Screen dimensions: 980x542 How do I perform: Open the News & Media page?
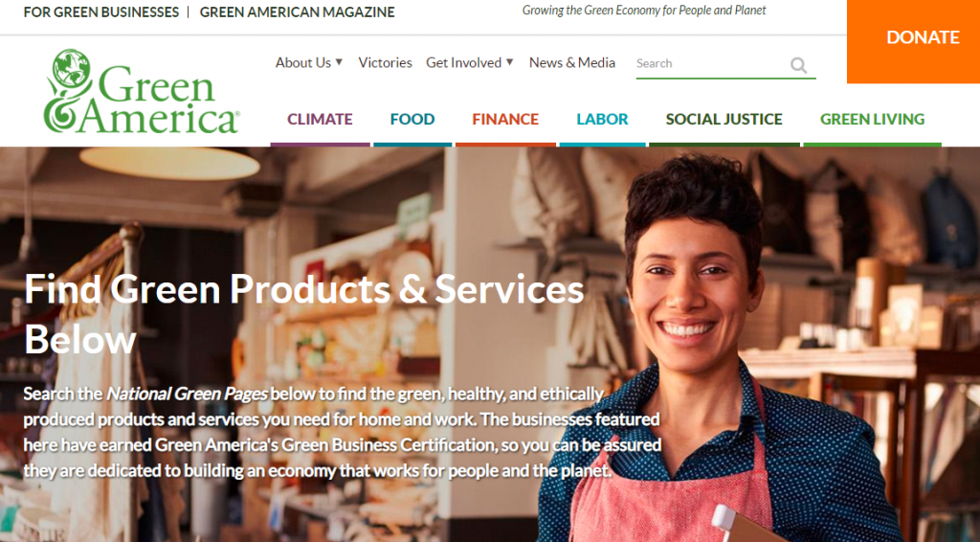coord(572,62)
